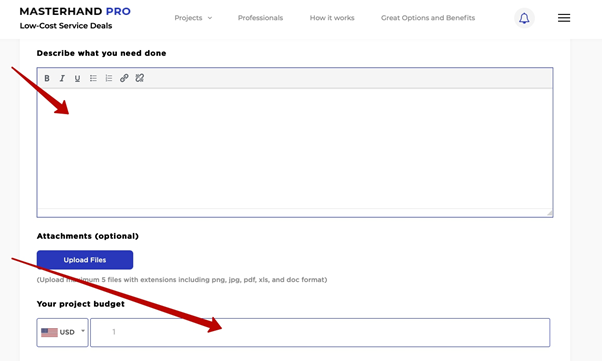Open the hamburger menu
Screen dimensions: 602x361
tap(564, 18)
